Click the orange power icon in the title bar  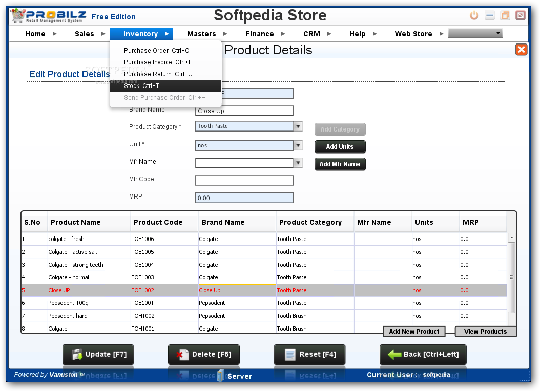click(474, 15)
